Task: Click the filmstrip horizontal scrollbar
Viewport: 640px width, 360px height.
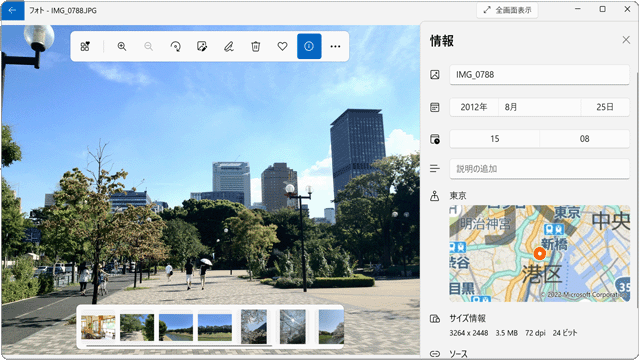Action: point(179,345)
